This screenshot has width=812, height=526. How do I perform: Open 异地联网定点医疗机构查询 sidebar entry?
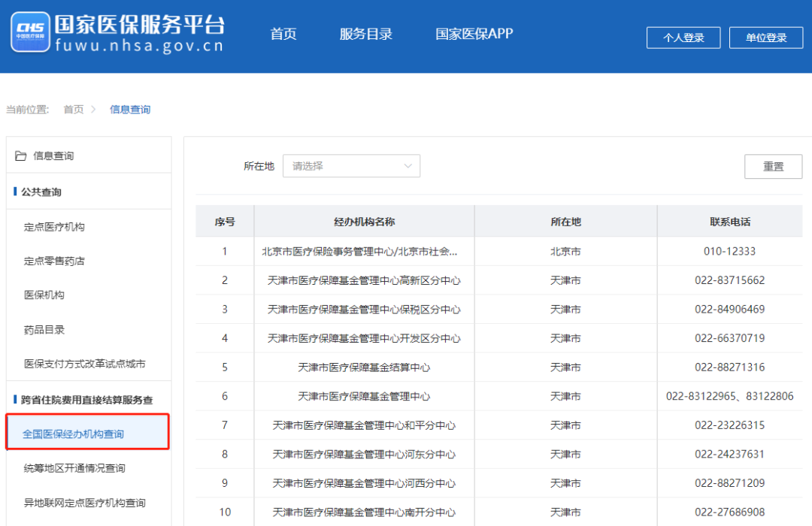click(84, 503)
